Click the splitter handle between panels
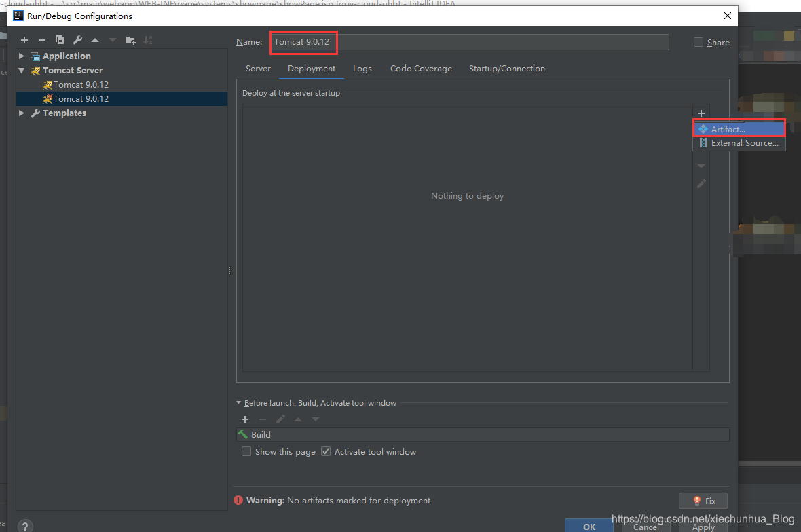The width and height of the screenshot is (801, 532). (230, 271)
